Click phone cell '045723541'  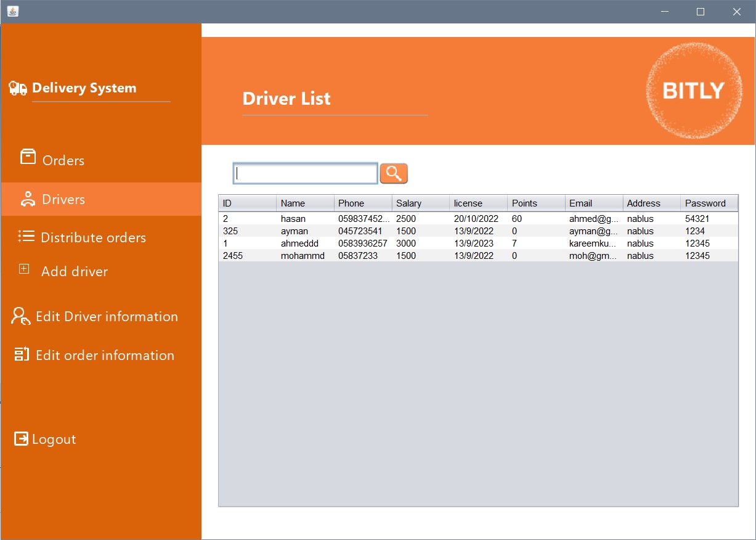click(363, 231)
